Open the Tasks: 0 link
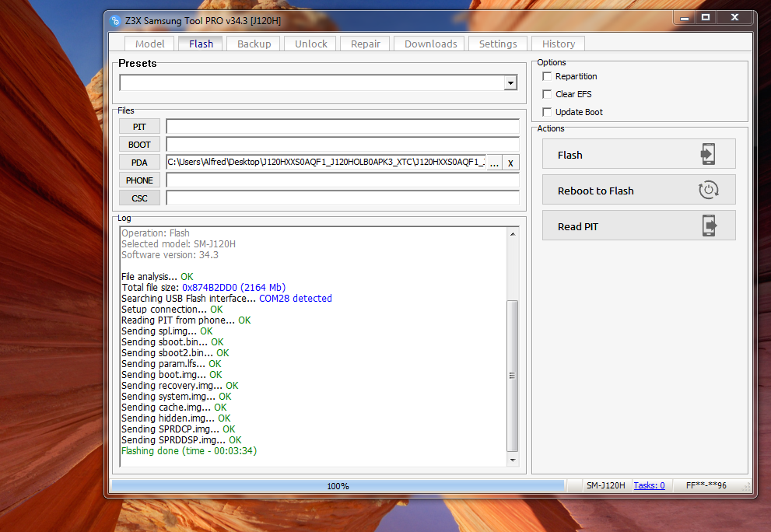Screen dimensions: 771x532 (649, 485)
